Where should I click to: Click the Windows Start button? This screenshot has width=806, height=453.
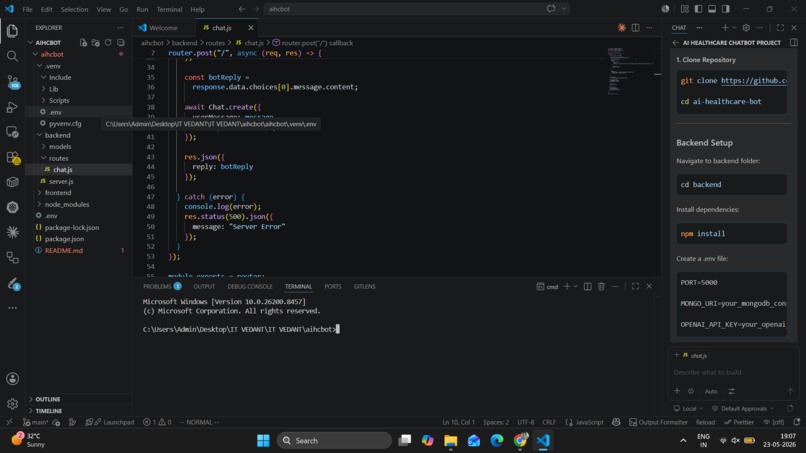click(x=263, y=441)
